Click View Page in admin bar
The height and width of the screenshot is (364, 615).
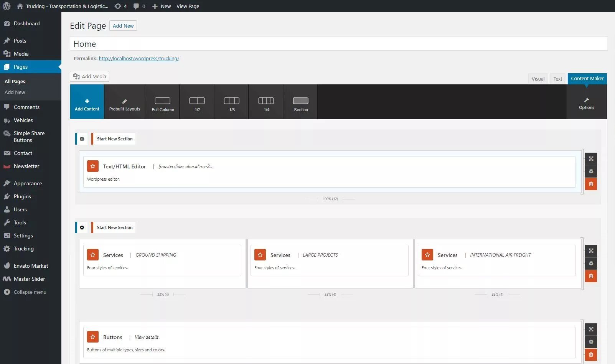coord(188,6)
